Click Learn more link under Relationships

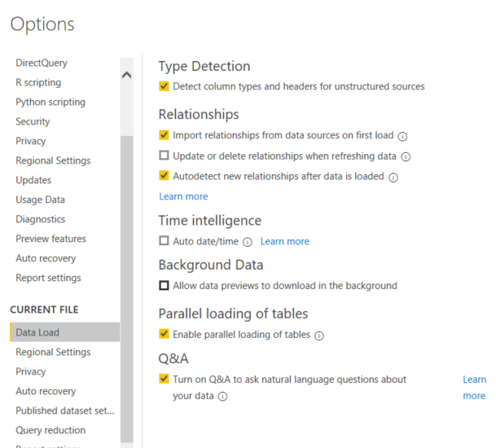point(183,196)
